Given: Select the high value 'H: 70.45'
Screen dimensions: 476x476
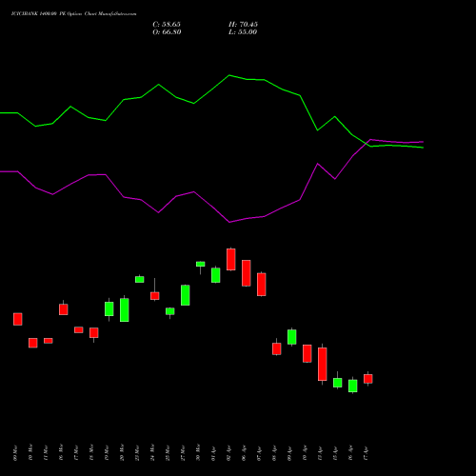Looking at the screenshot, I should [x=243, y=25].
